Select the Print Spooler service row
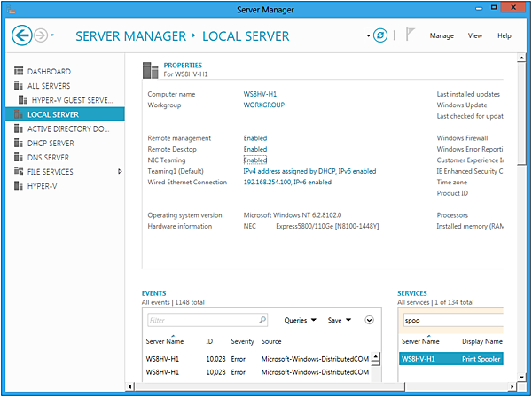Image resolution: width=532 pixels, height=397 pixels. [x=450, y=359]
